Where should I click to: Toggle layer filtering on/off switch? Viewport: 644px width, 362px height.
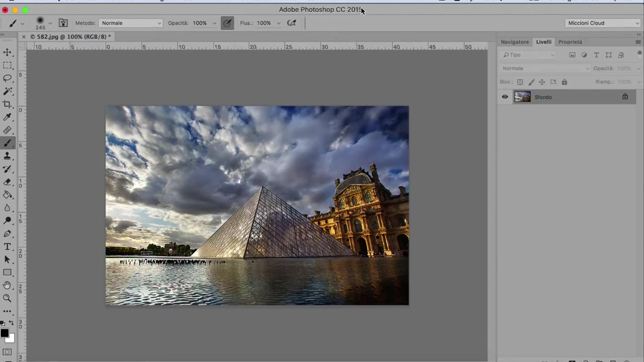[x=639, y=54]
